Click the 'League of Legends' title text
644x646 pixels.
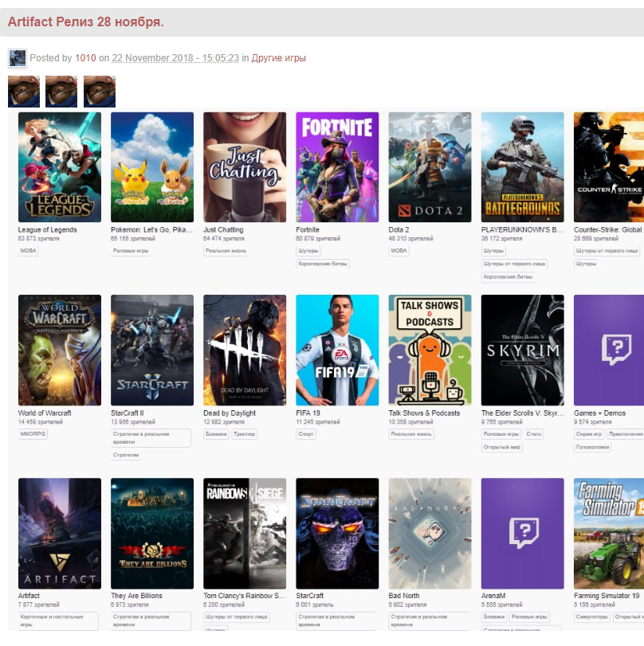coord(47,230)
